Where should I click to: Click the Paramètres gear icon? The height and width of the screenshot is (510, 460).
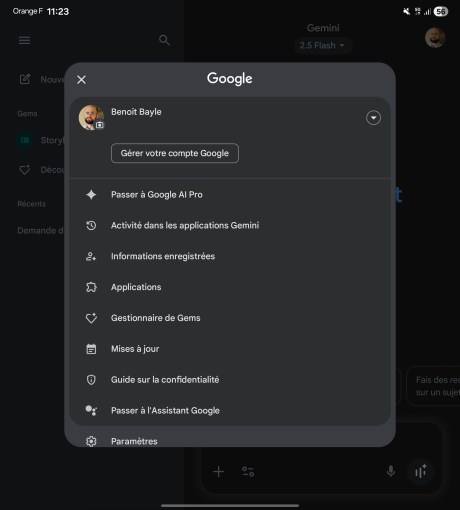coord(91,441)
